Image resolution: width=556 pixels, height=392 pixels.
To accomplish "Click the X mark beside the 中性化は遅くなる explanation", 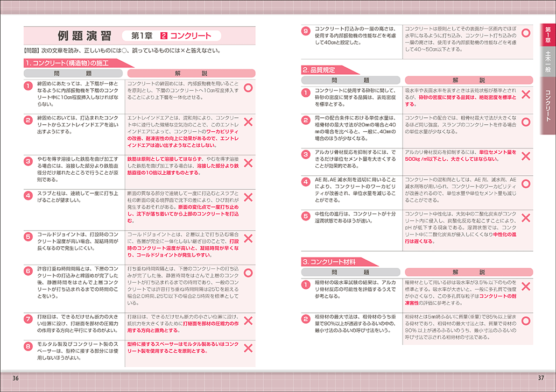I will pyautogui.click(x=526, y=218).
